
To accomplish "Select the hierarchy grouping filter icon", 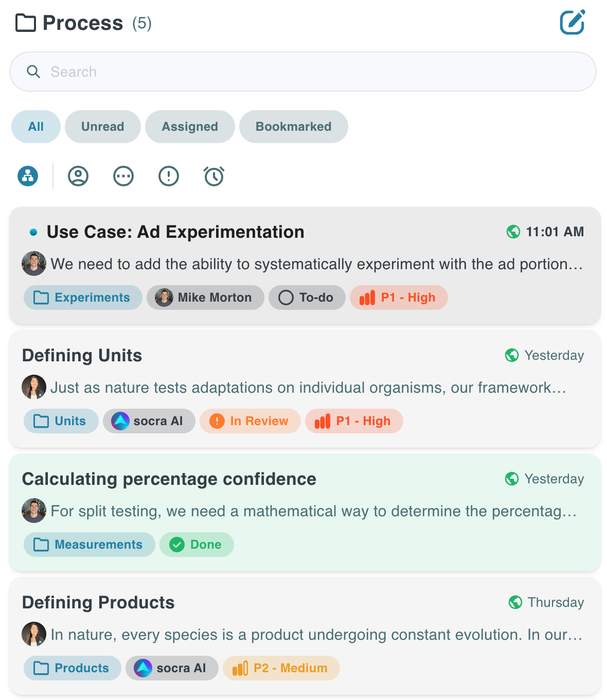I will click(28, 176).
